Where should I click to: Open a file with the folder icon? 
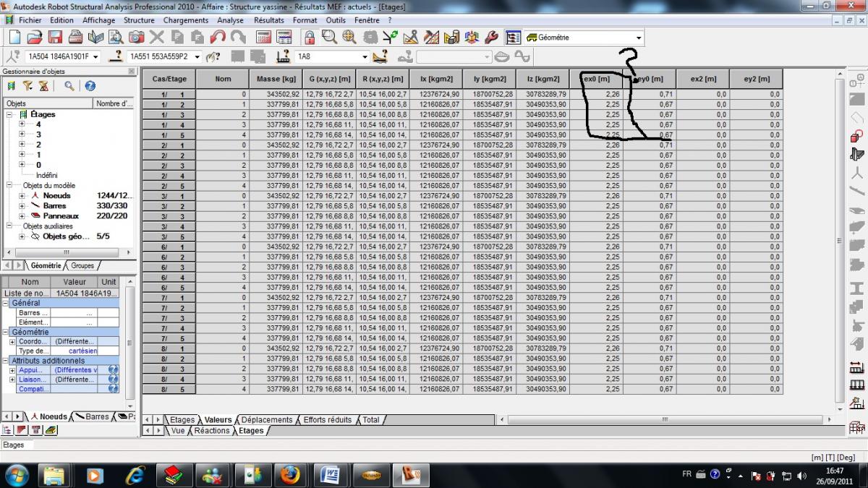coord(36,38)
